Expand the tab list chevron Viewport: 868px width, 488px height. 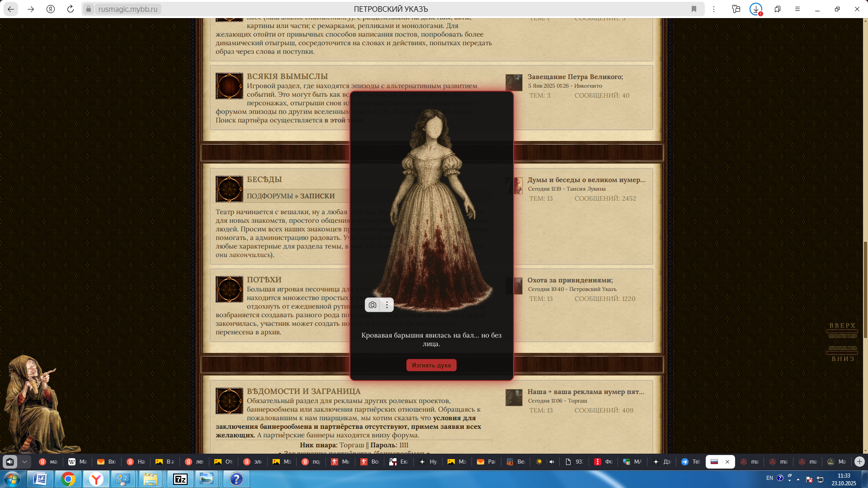point(25,462)
